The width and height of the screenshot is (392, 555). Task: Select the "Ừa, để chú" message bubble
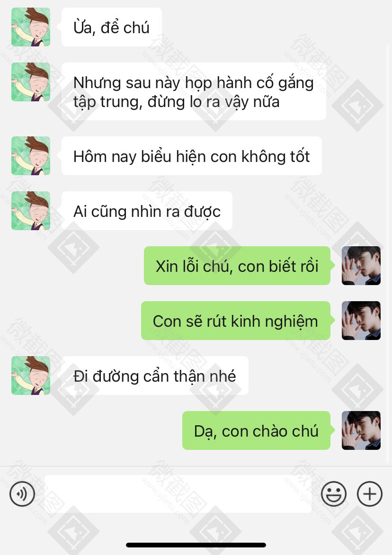click(112, 27)
